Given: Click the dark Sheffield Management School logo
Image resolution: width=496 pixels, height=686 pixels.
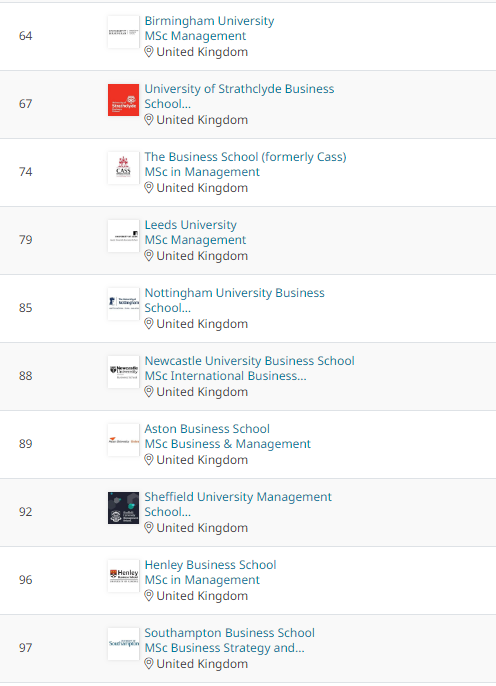Looking at the screenshot, I should pyautogui.click(x=123, y=508).
